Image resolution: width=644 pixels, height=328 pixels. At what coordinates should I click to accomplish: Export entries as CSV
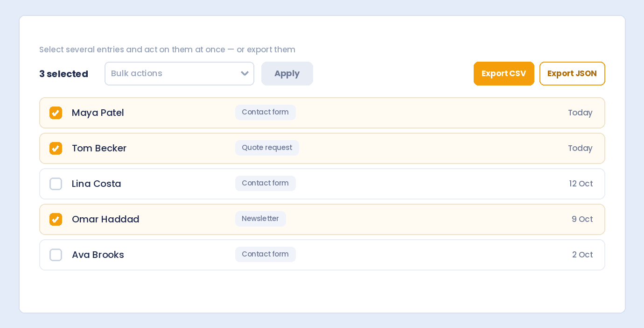coord(504,73)
